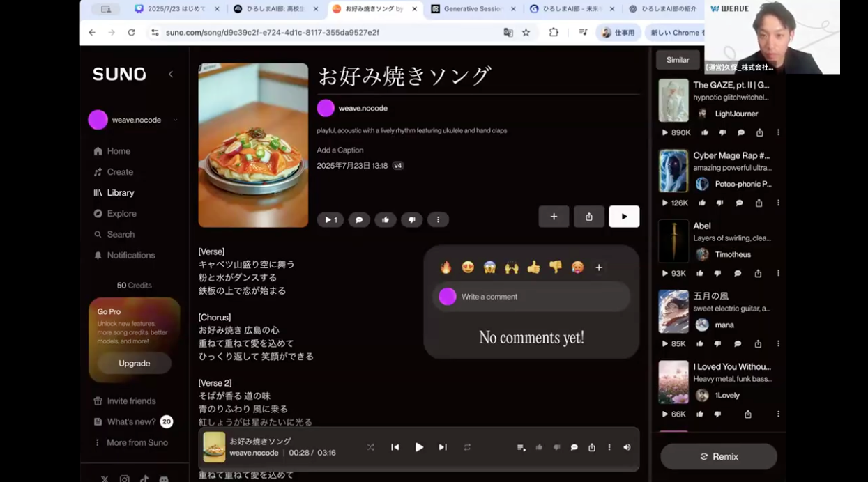The image size is (868, 482).
Task: Click the large white play button
Action: tap(624, 217)
